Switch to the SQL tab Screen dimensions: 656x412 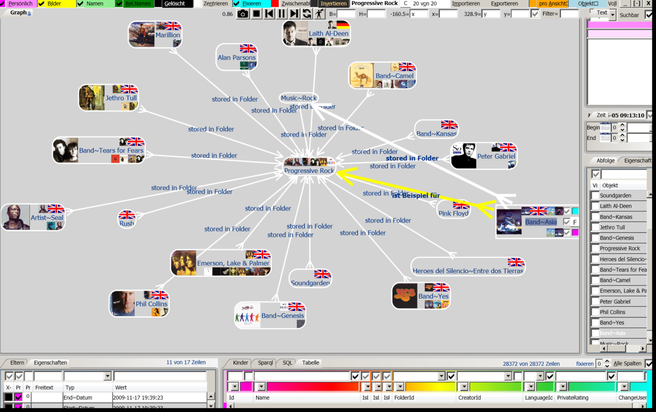tap(287, 363)
